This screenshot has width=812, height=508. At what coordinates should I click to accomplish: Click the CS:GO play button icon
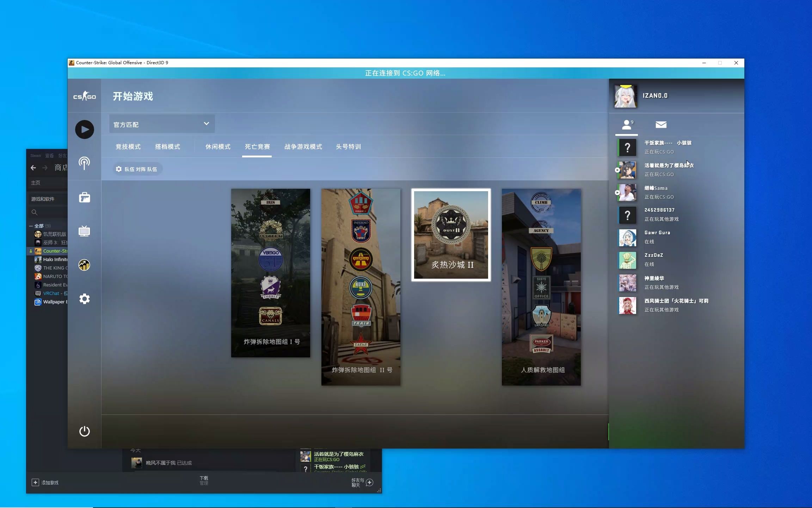[84, 129]
